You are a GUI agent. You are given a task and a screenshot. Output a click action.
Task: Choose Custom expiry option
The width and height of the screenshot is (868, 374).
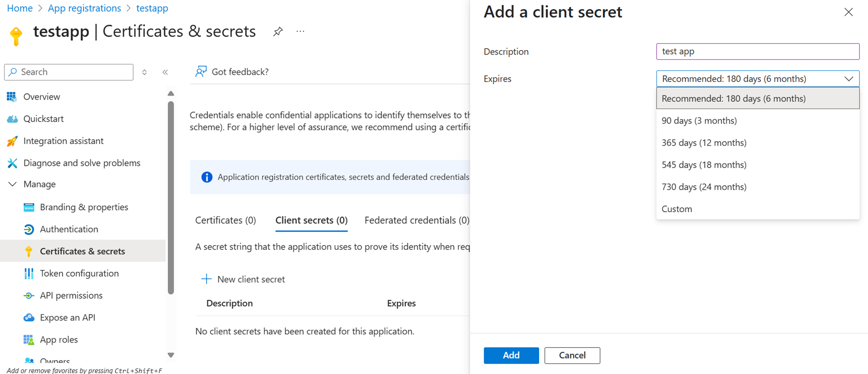(677, 209)
